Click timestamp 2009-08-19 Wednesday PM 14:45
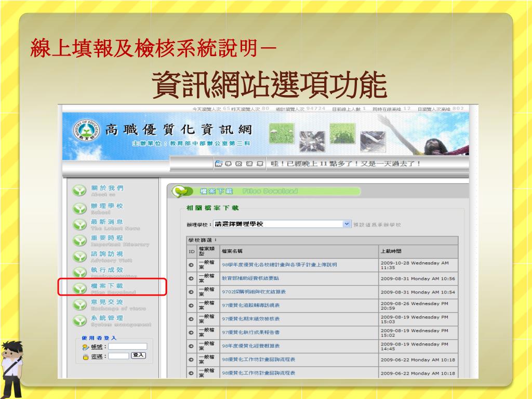532x399 pixels. point(415,347)
